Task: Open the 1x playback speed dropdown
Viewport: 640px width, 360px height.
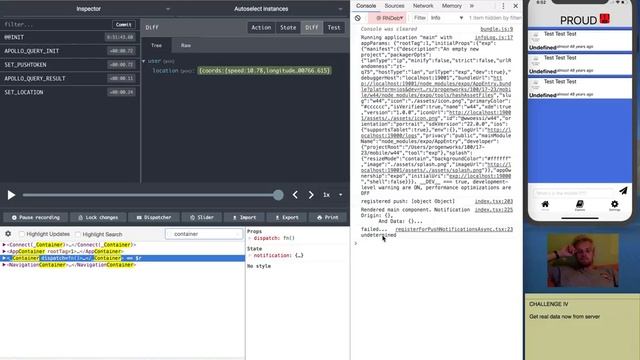Action: [333, 195]
